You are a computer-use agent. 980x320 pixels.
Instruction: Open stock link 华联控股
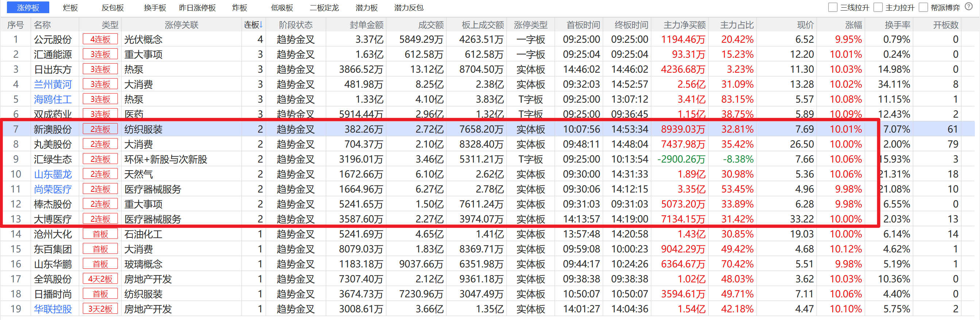tap(53, 309)
